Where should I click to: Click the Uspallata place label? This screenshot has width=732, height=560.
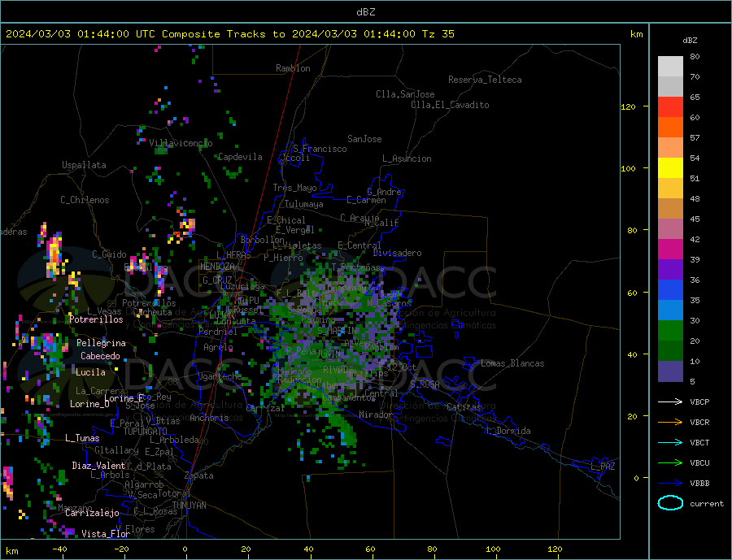[84, 165]
